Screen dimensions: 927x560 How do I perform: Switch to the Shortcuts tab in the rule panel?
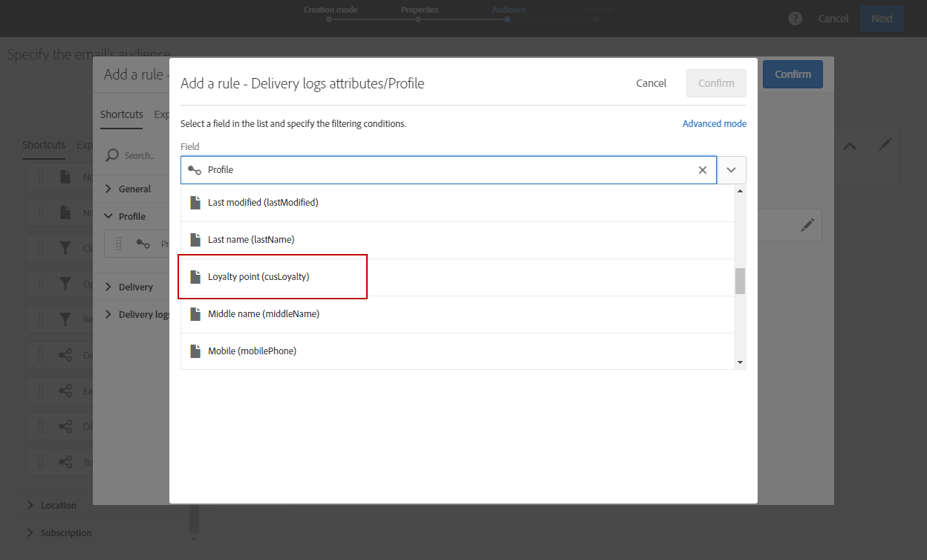[x=122, y=114]
